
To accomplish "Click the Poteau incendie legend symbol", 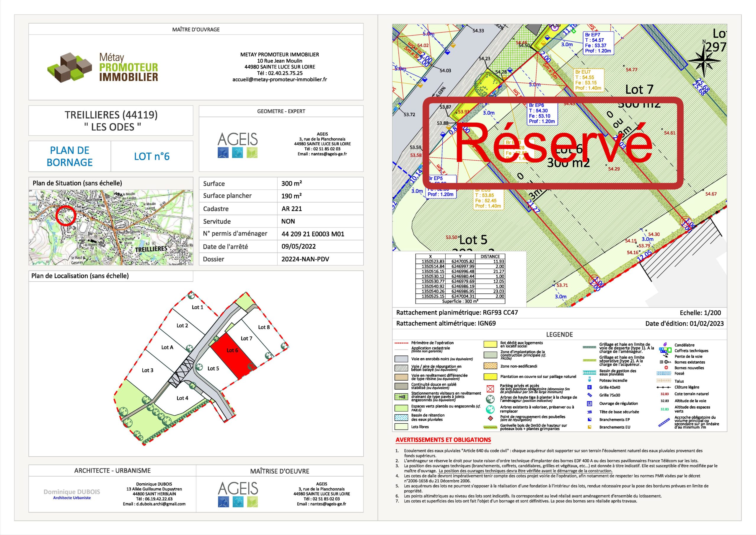I will pyautogui.click(x=589, y=380).
